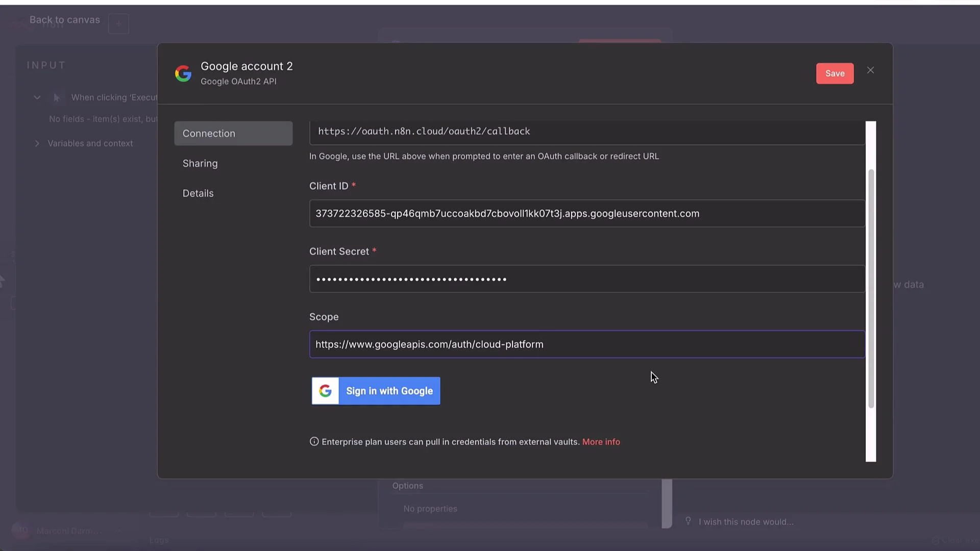Click the trigger cursor icon in input panel

click(57, 97)
